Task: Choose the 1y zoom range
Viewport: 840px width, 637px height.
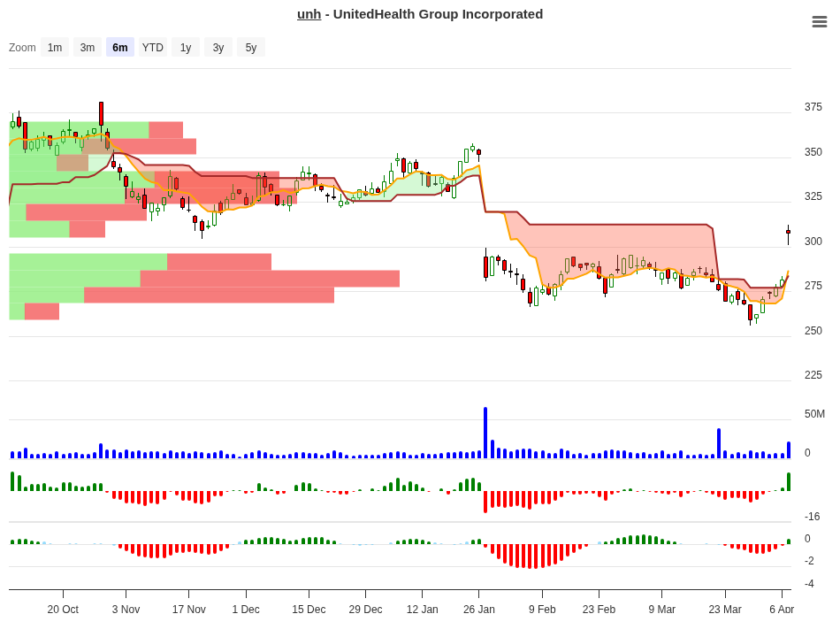Action: coord(186,47)
